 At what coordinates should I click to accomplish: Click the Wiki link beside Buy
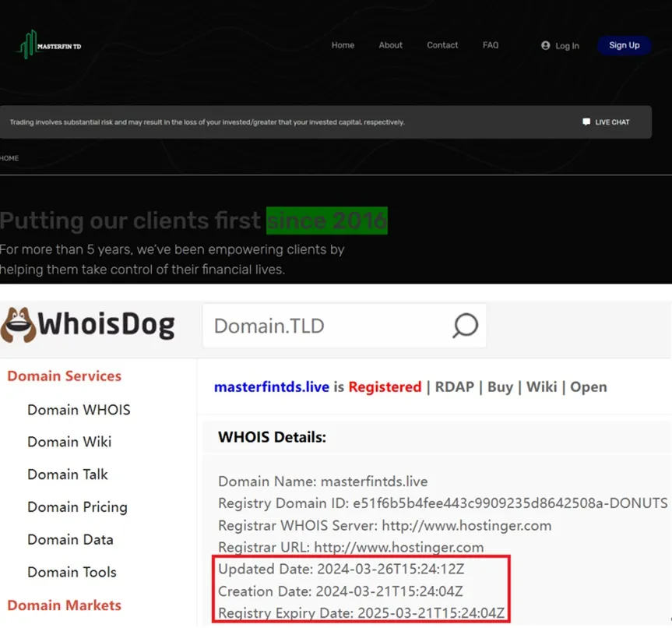point(542,387)
